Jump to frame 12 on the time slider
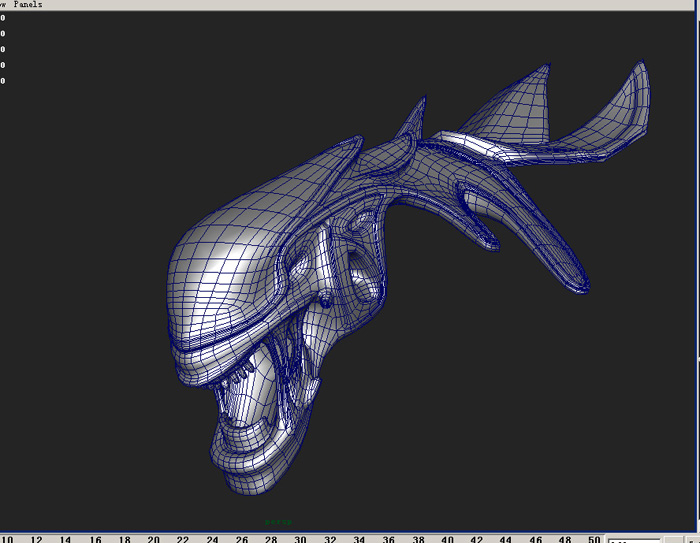Screen dimensions: 700x543 (36, 539)
